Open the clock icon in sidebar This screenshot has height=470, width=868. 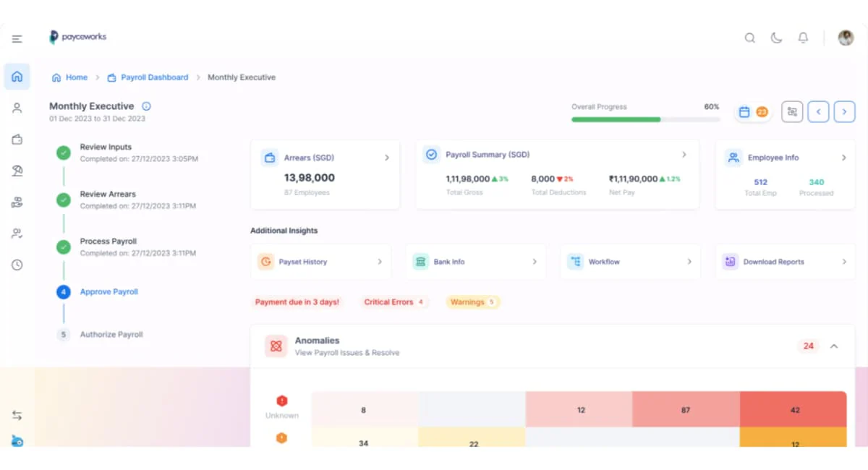point(17,265)
